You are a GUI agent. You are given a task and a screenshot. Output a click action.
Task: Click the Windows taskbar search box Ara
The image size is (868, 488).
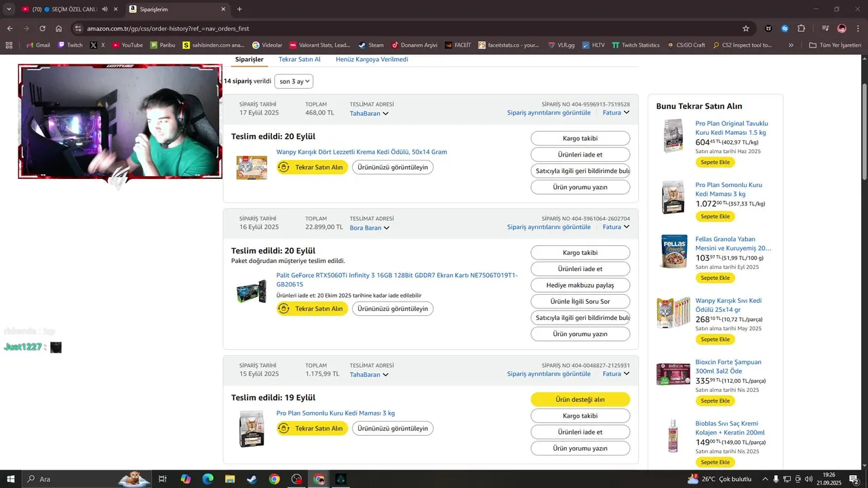(x=86, y=479)
